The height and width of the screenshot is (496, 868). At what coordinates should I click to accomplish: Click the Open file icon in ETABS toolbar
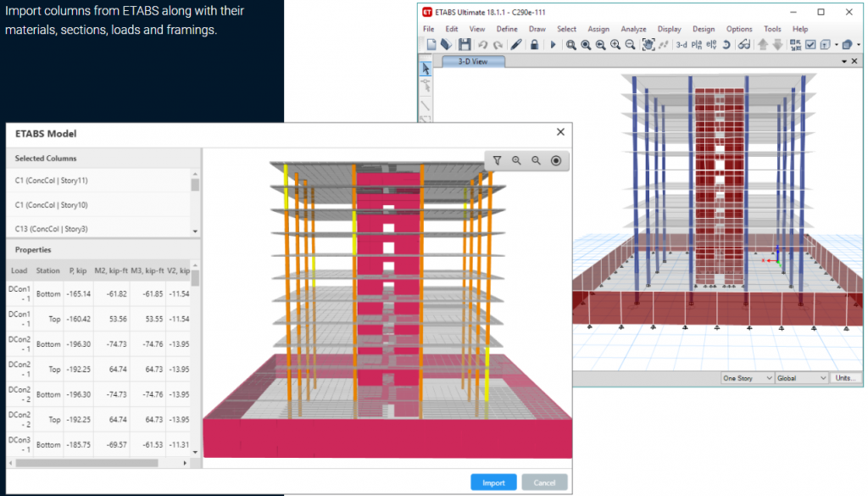[x=446, y=45]
